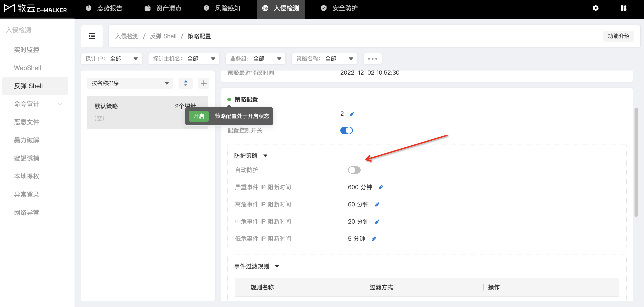Edit 高危事件 IP 阻断时间 pencil icon
644x307 pixels.
(377, 204)
